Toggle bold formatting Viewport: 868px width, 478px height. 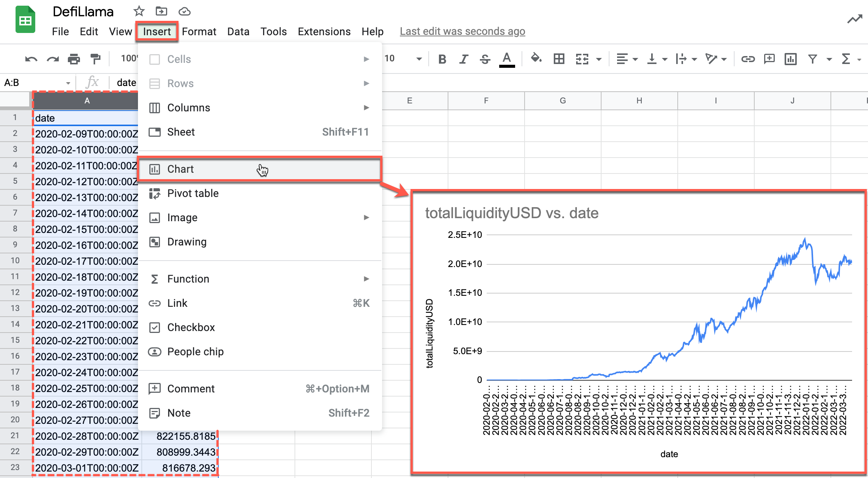442,59
